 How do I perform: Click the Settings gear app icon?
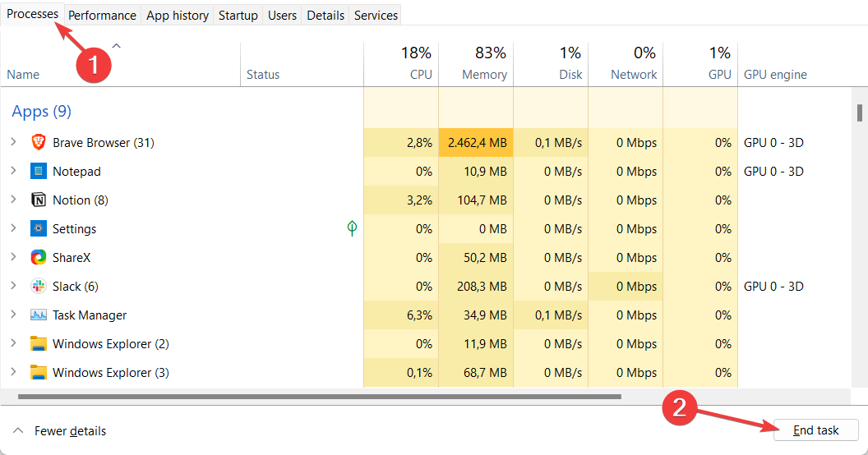tap(38, 228)
